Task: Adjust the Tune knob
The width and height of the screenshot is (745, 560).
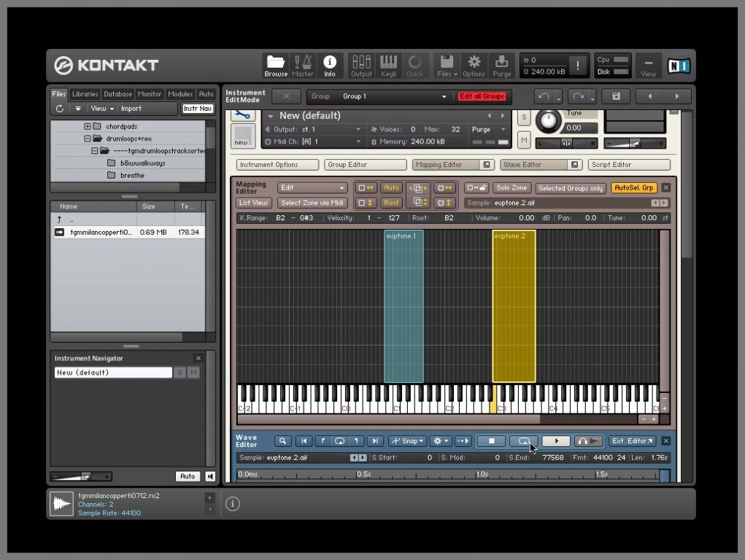Action: (548, 120)
